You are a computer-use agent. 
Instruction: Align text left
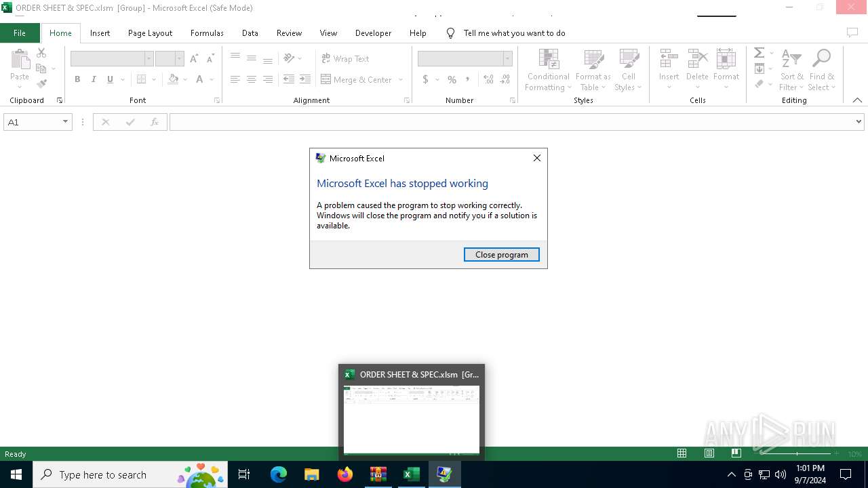(x=235, y=79)
